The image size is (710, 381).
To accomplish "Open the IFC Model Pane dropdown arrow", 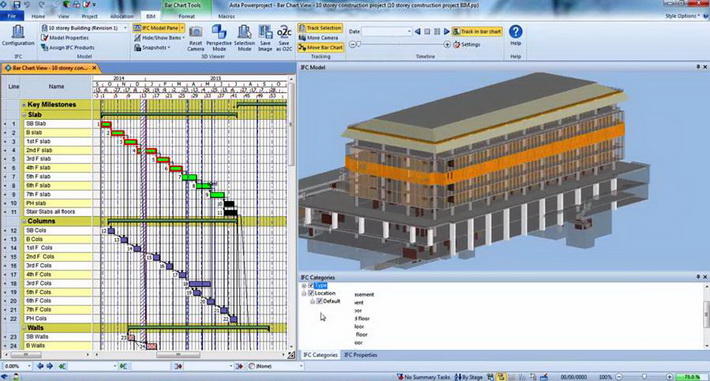I will point(182,28).
